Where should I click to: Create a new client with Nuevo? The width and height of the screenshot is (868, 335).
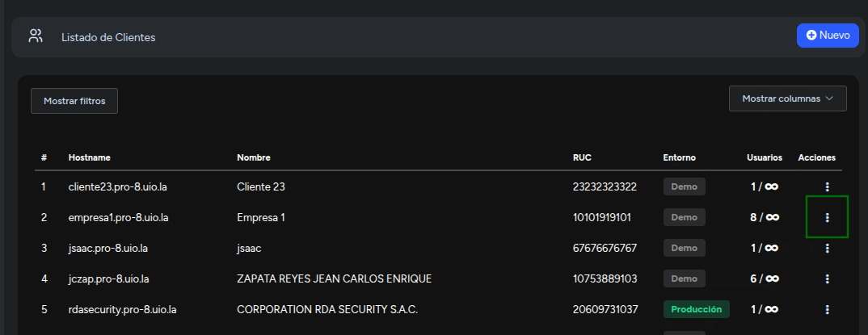(x=828, y=36)
